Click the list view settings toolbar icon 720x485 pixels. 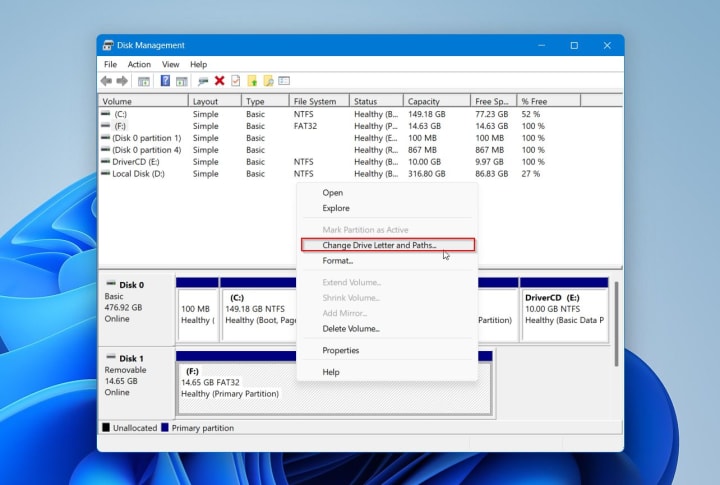(284, 81)
